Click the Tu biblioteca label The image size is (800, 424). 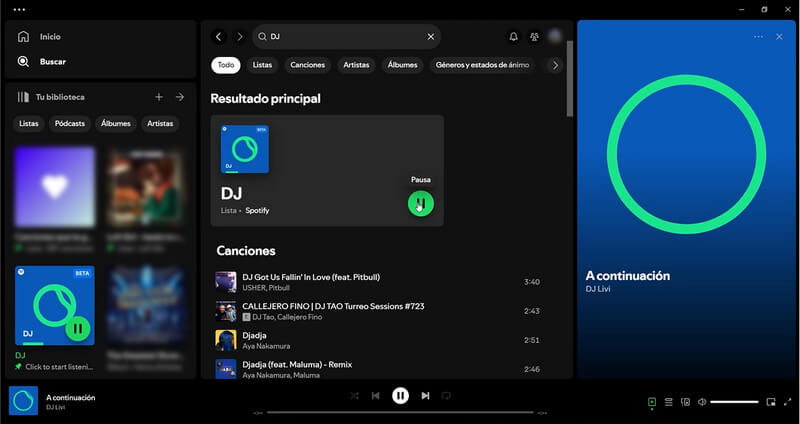[x=60, y=97]
